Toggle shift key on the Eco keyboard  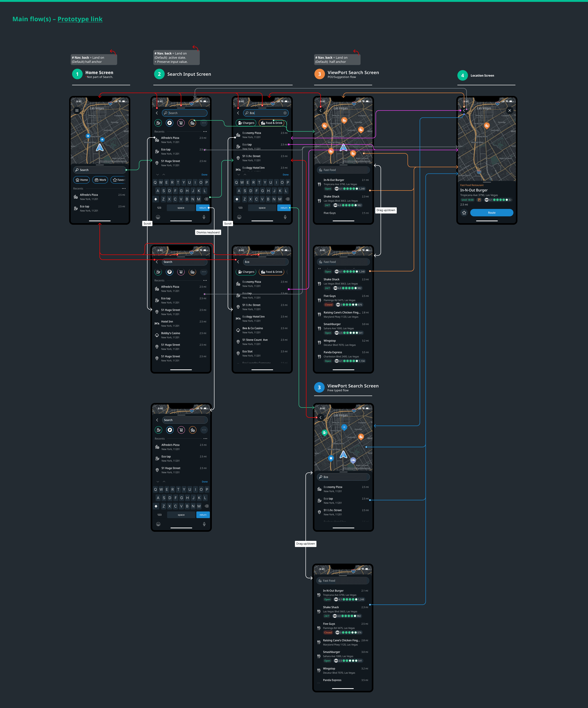coord(237,199)
